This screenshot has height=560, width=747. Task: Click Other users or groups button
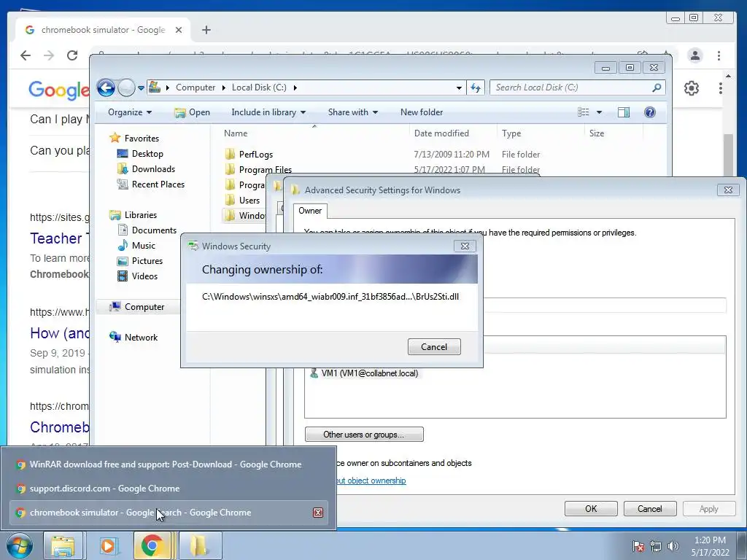[364, 435]
